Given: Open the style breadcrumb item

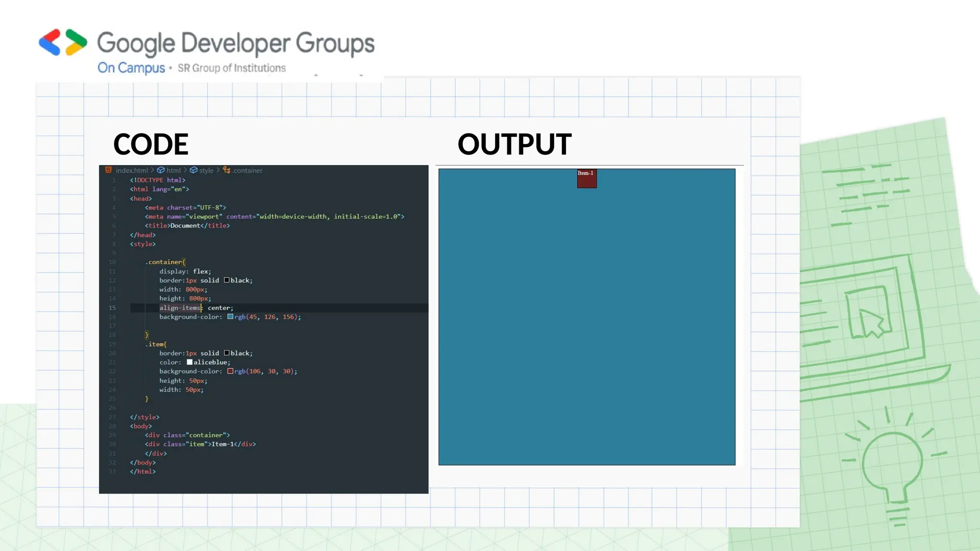Looking at the screenshot, I should click(206, 170).
